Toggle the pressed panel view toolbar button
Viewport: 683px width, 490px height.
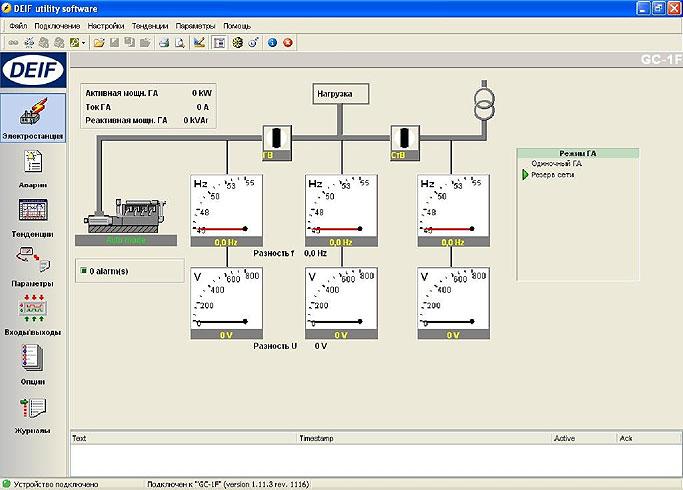(219, 43)
